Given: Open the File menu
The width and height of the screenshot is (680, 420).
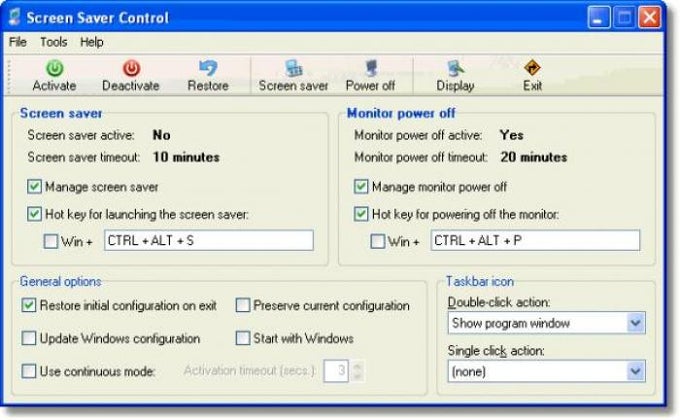Looking at the screenshot, I should coord(18,42).
